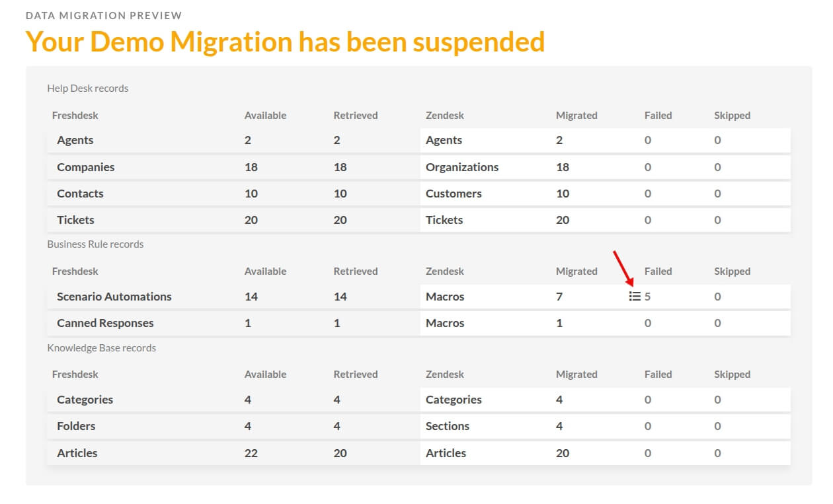833x504 pixels.
Task: Select retrieved value 18 for Companies
Action: [340, 167]
